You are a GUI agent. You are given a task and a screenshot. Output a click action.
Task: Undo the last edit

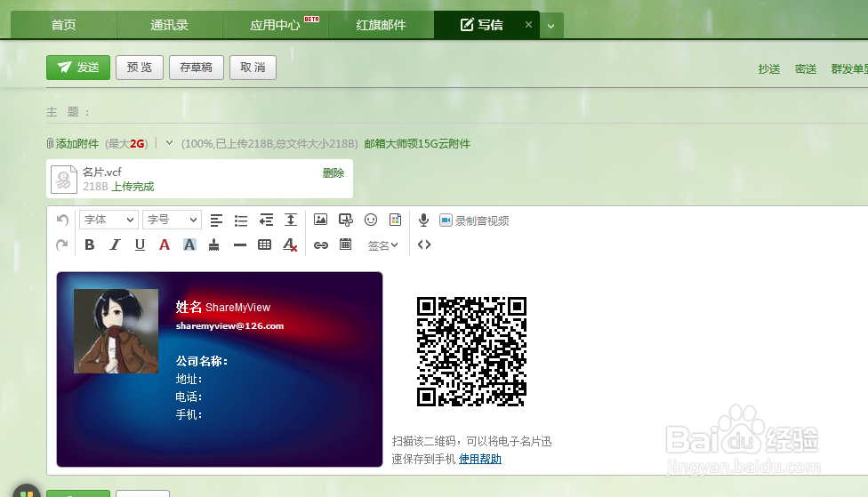(62, 220)
